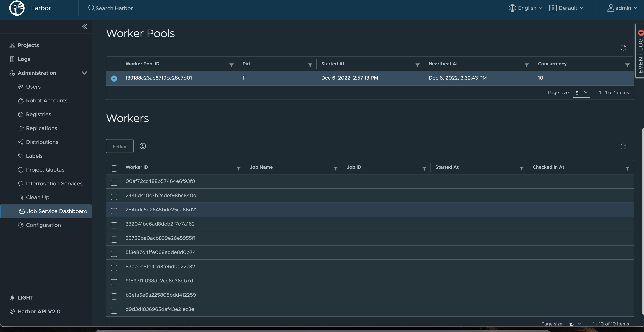644x332 pixels.
Task: Filter the Checked In At column
Action: 627,168
